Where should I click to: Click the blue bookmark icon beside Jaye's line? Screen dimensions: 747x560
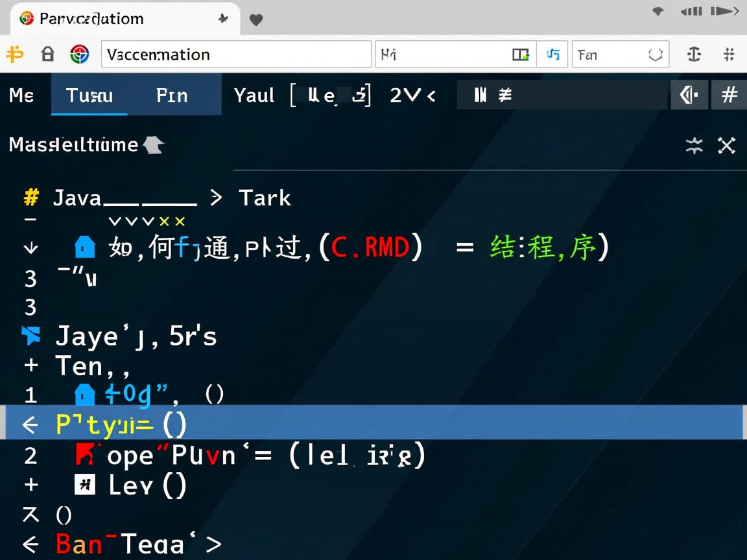pyautogui.click(x=30, y=336)
